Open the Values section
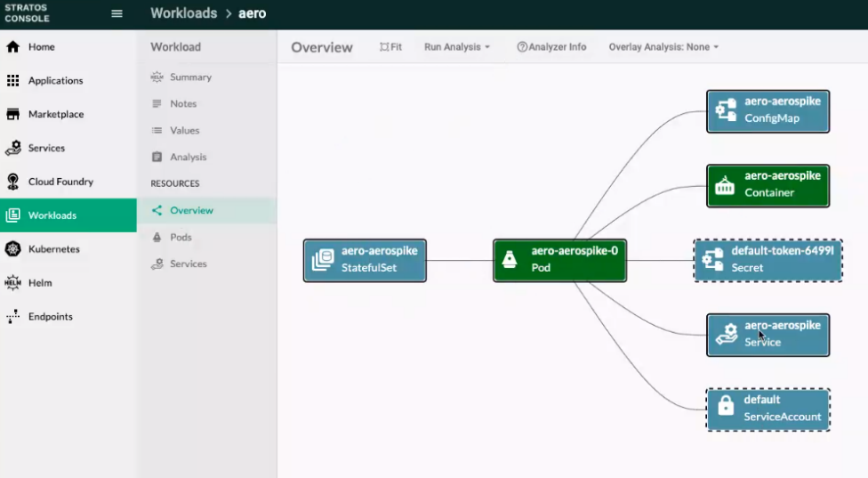The height and width of the screenshot is (478, 868). (184, 131)
